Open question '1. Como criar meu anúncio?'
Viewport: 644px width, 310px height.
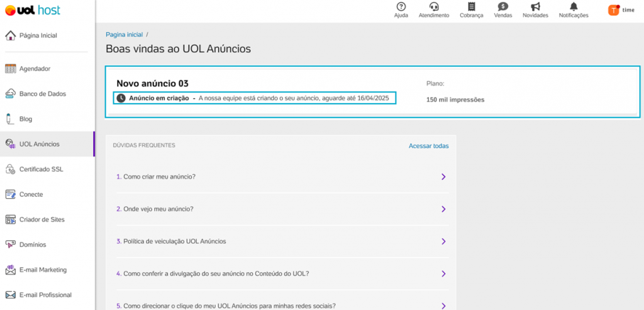[156, 177]
